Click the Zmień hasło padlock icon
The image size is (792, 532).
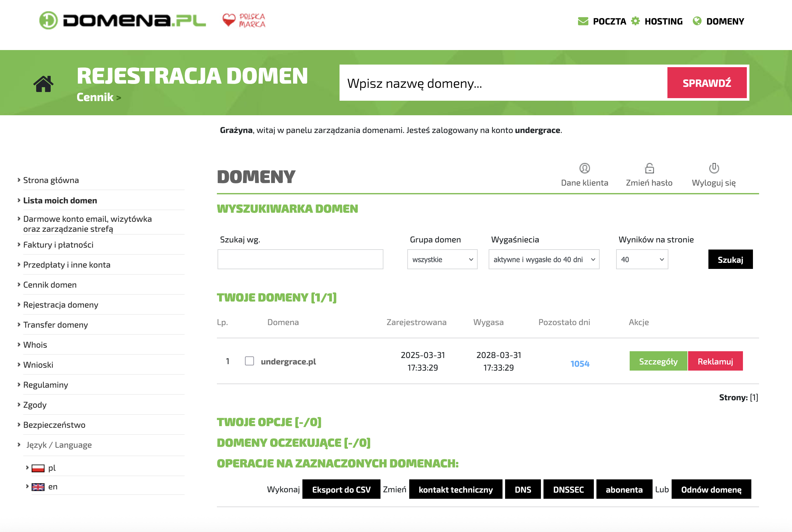[649, 168]
